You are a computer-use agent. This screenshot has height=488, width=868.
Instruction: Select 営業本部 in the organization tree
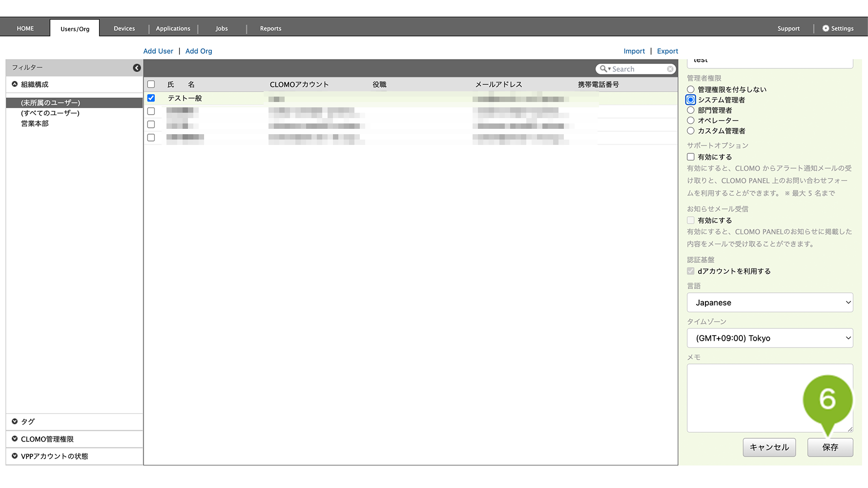pos(35,123)
